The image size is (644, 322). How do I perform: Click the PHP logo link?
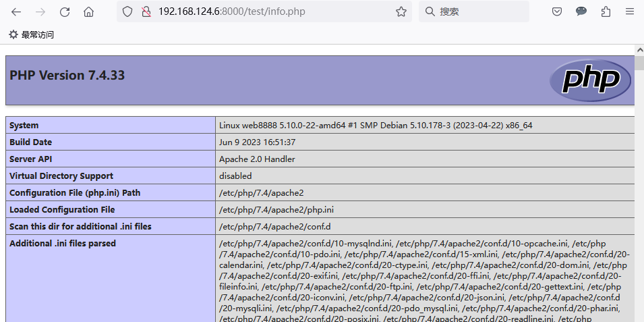(x=590, y=80)
